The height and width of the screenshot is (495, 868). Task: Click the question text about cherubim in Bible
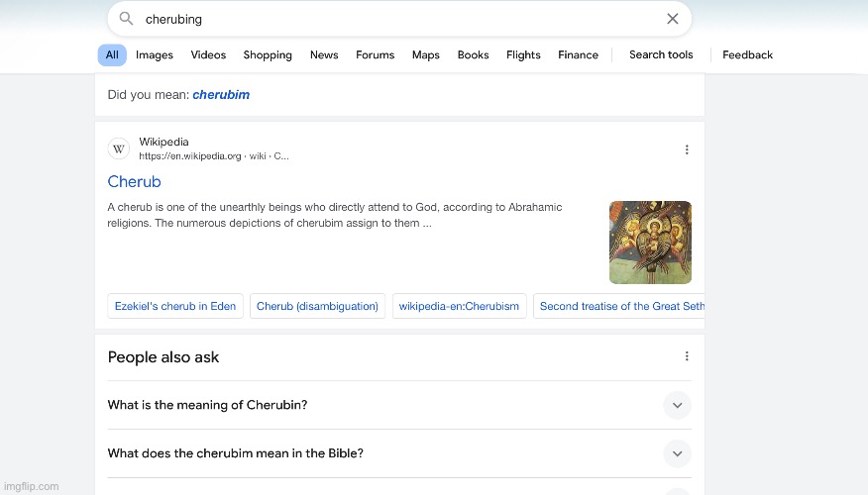point(235,453)
